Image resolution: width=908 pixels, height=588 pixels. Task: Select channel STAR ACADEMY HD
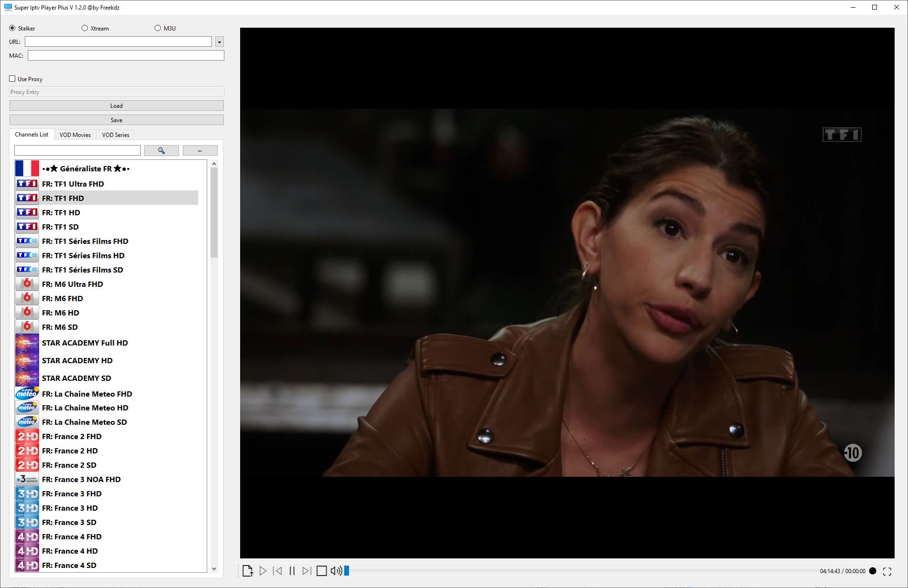(106, 360)
